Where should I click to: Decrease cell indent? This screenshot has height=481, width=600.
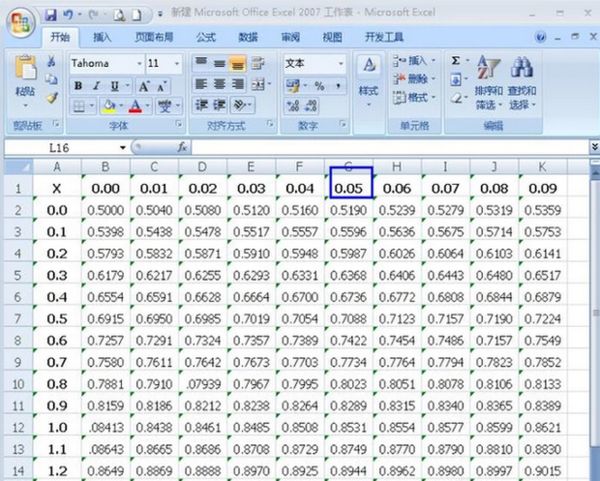coord(201,104)
